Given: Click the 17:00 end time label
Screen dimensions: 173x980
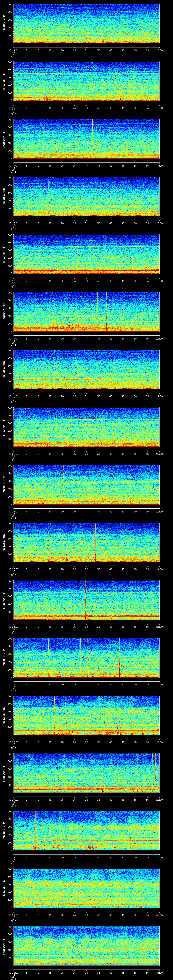Looking at the screenshot, I should click(160, 166).
